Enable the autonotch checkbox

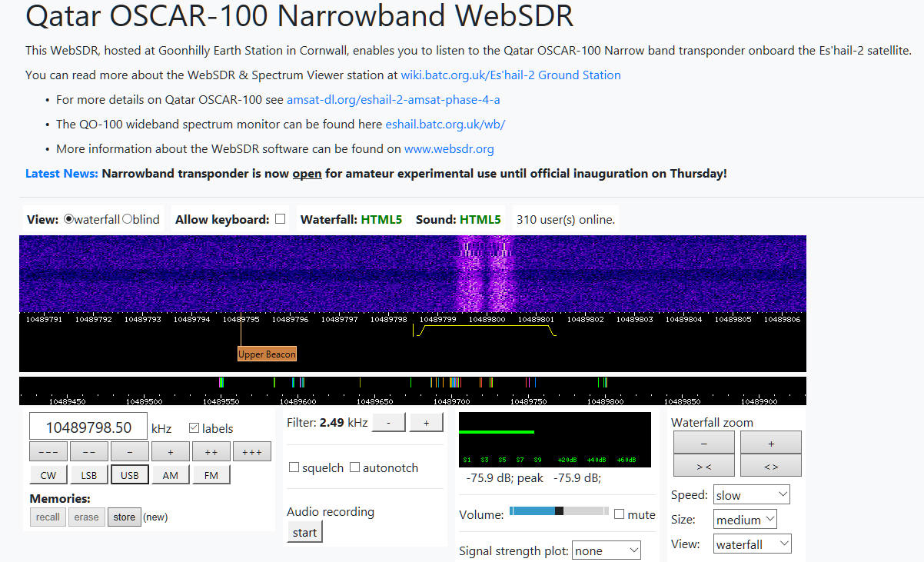(x=354, y=467)
